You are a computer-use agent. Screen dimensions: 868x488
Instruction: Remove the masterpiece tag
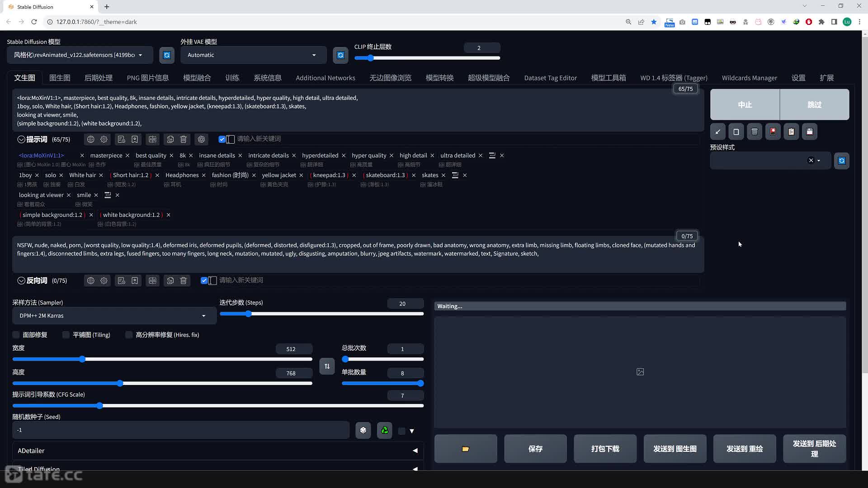[x=127, y=155]
